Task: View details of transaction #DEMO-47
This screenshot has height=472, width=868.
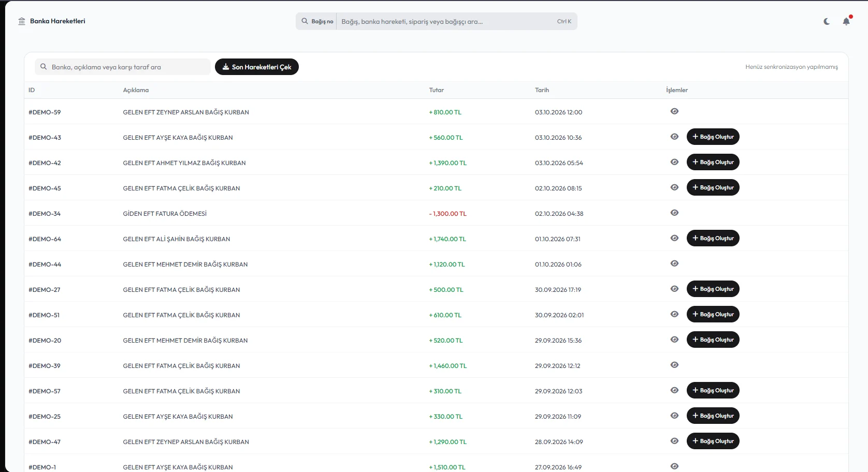Action: coord(674,441)
